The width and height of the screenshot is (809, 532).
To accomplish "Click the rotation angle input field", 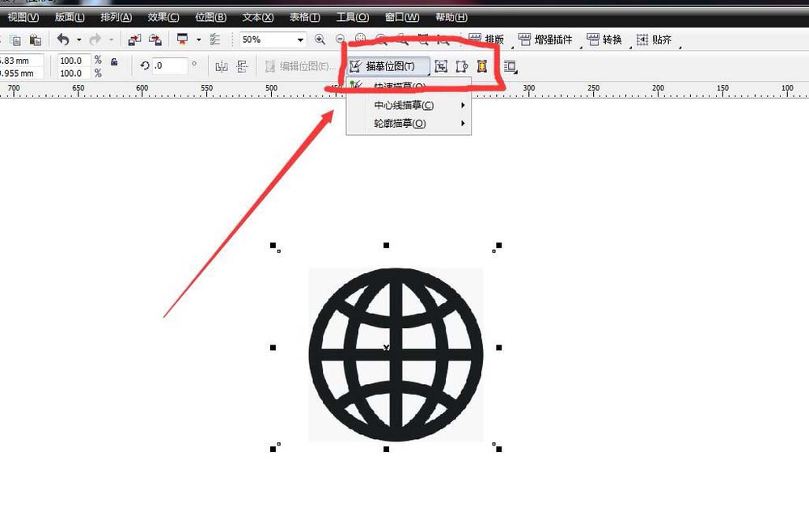I will [x=170, y=66].
